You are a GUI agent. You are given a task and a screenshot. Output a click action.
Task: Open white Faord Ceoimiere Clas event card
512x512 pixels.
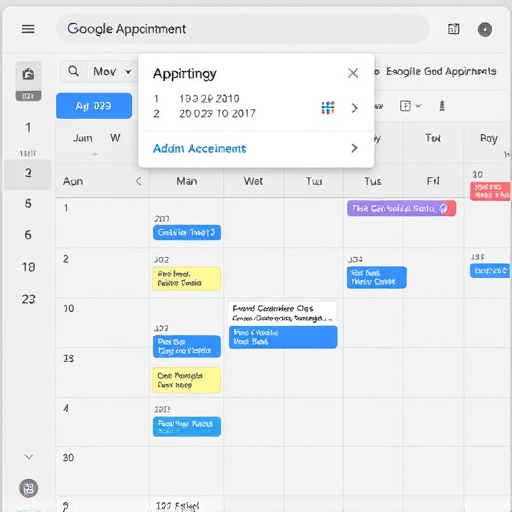(x=282, y=313)
